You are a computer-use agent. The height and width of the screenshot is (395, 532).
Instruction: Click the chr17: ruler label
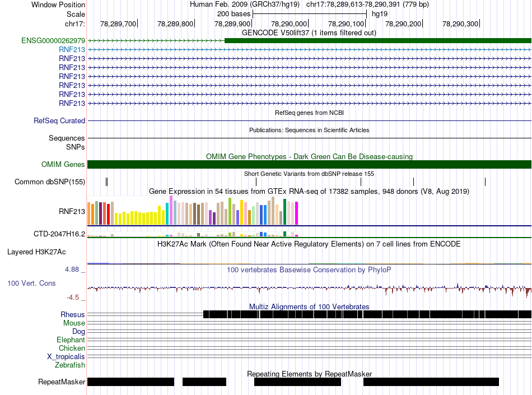pos(75,24)
